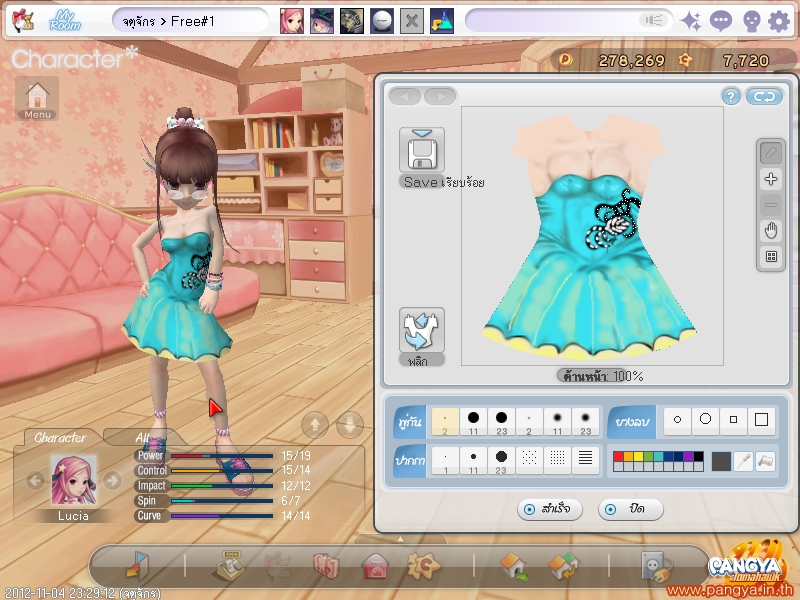
Task: Select the size 1 pen tip
Action: click(445, 461)
